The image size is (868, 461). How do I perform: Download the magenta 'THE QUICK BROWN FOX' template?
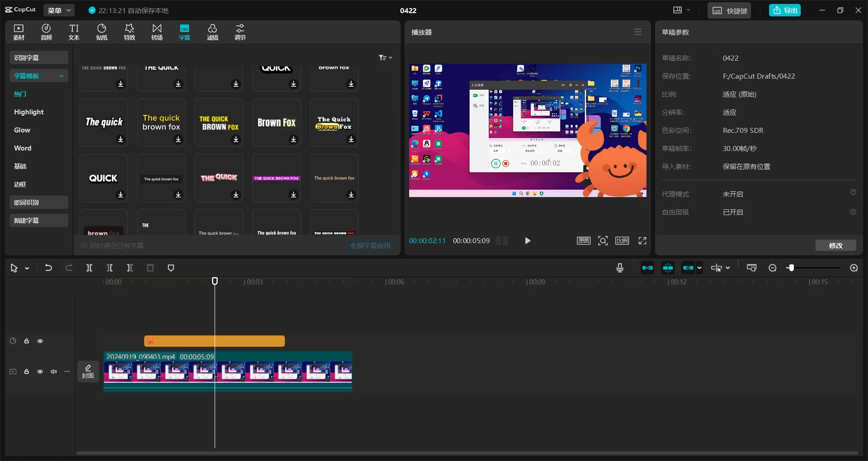[x=293, y=195]
